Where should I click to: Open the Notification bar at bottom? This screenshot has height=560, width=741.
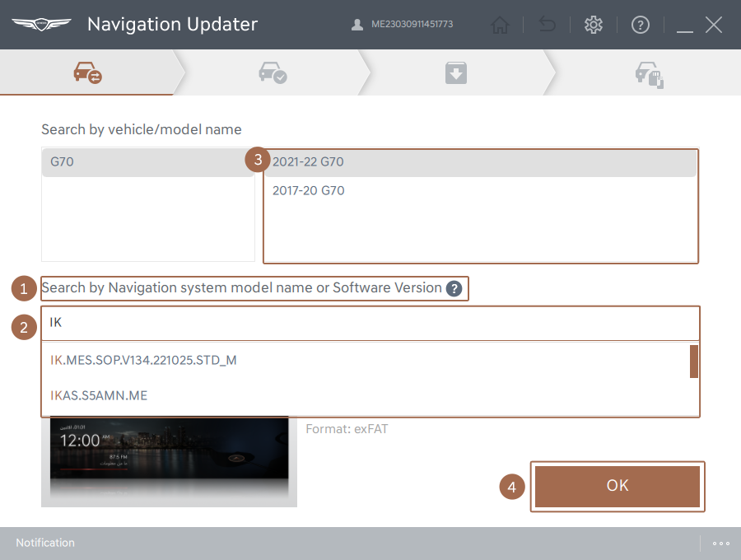45,543
